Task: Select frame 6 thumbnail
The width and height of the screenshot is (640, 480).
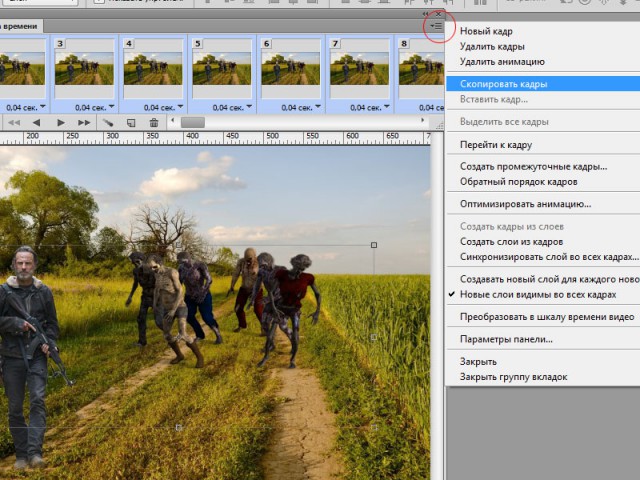Action: pos(291,68)
